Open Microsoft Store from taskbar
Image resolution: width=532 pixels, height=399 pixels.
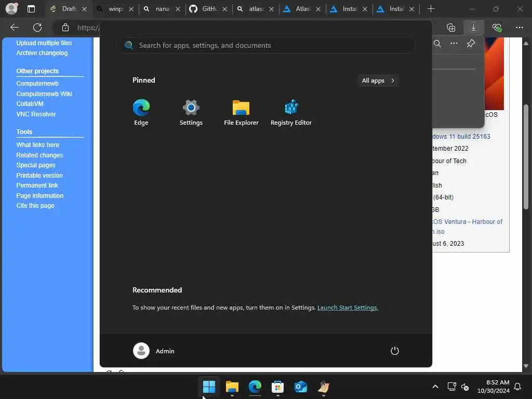click(x=277, y=386)
